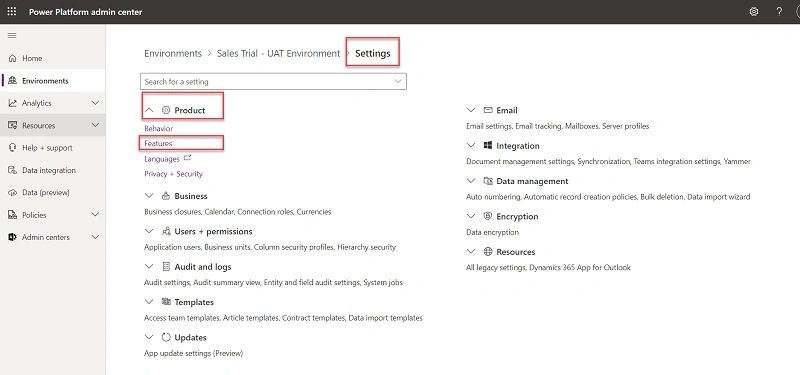
Task: Click the Data integration icon
Action: click(13, 170)
